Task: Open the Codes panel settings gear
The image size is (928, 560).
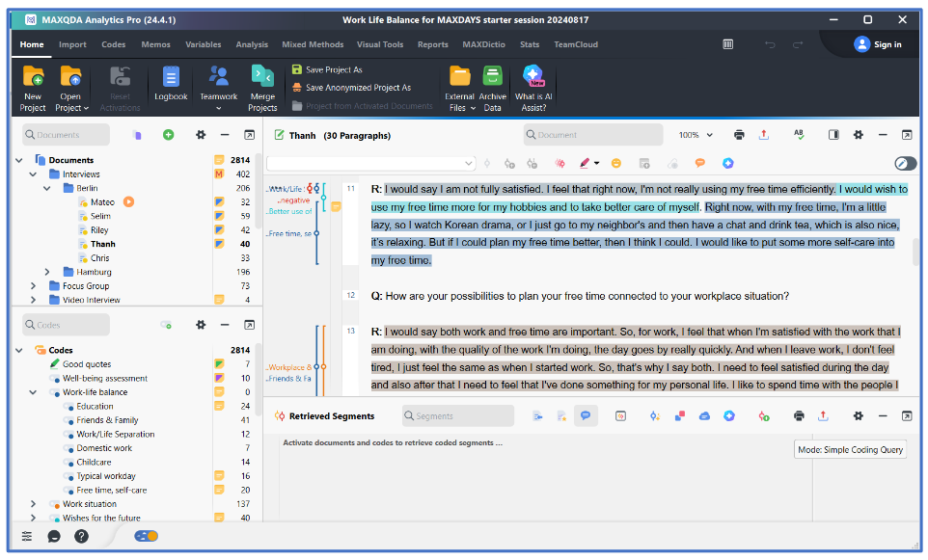Action: (201, 325)
